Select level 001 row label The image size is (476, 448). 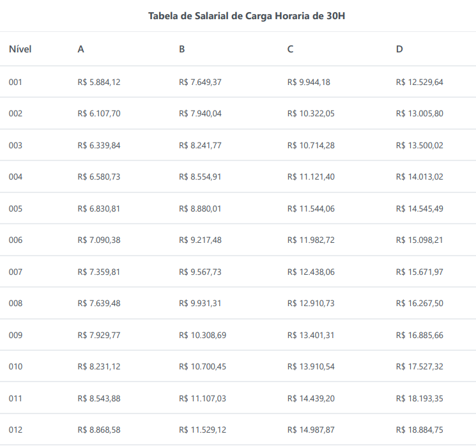pos(15,82)
